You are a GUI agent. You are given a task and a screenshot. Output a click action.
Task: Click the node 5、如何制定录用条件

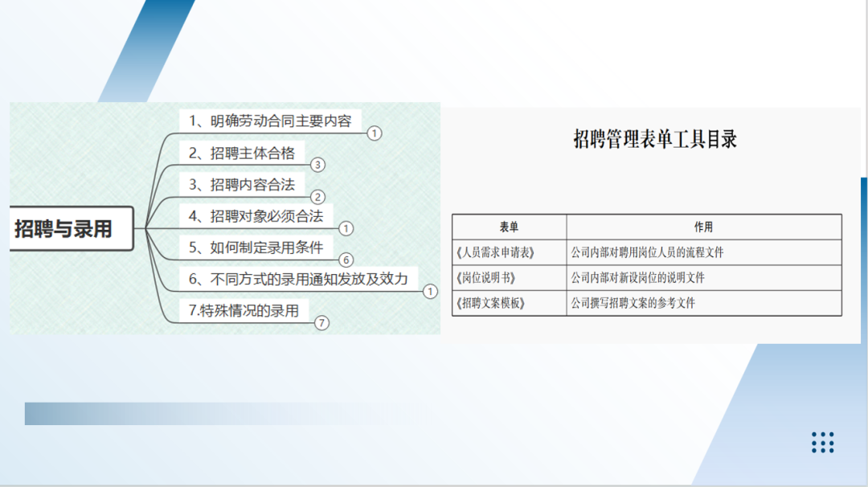click(x=257, y=247)
